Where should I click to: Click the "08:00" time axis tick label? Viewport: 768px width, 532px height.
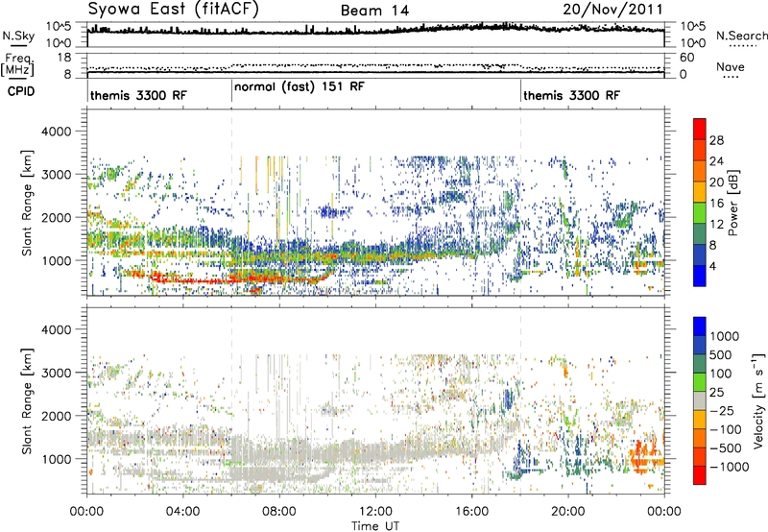[279, 512]
